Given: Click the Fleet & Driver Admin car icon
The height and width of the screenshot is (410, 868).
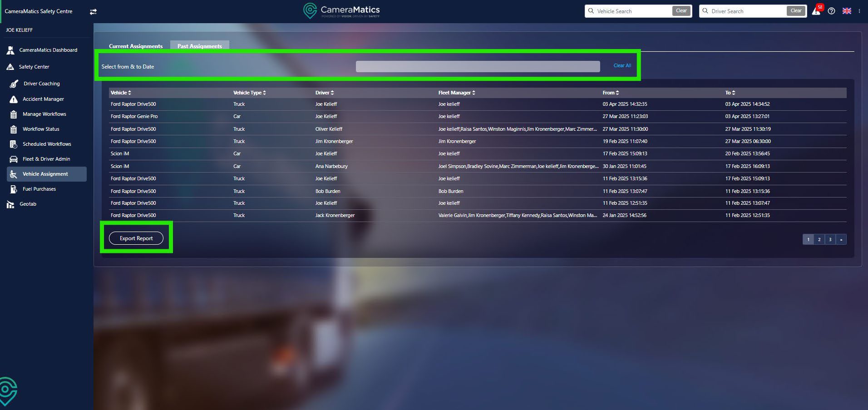Looking at the screenshot, I should [14, 159].
